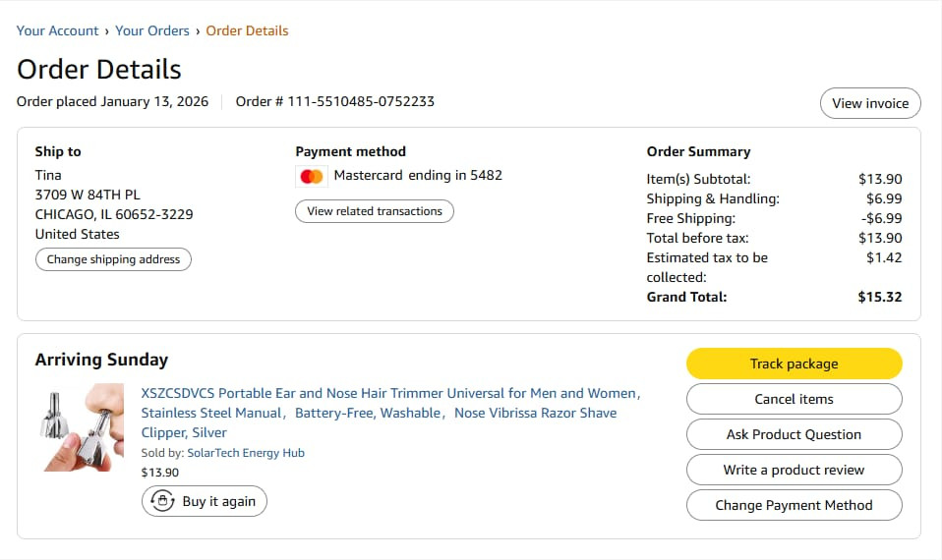Click the Order Details breadcrumb
Viewport: 942px width, 560px height.
[x=247, y=30]
